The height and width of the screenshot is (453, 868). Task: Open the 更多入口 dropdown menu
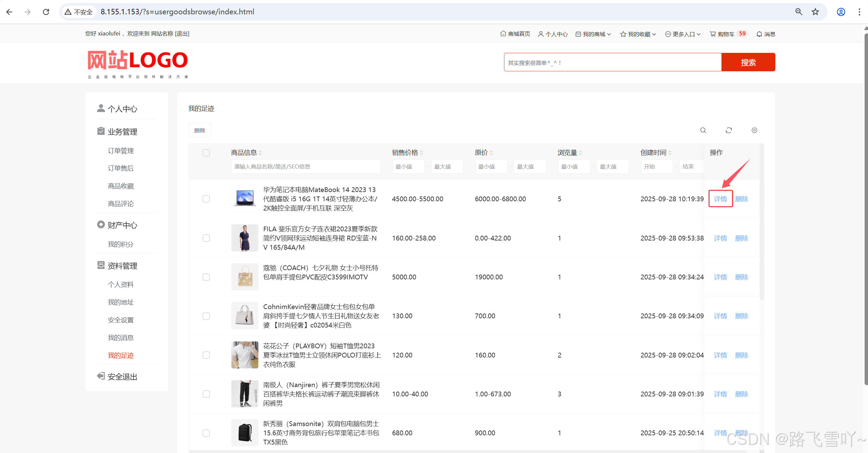point(683,34)
